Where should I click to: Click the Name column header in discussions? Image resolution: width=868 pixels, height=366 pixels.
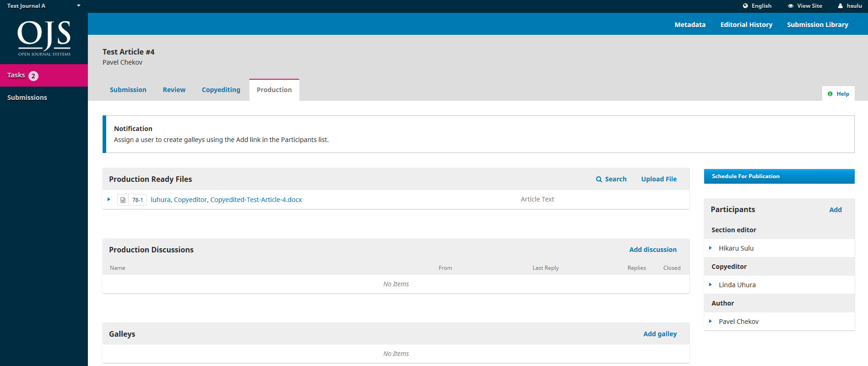coord(118,268)
